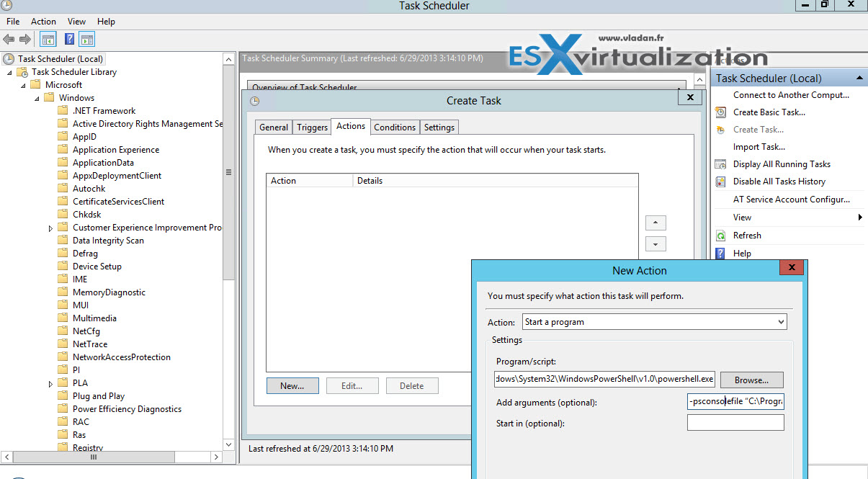Viewport: 868px width, 479px height.
Task: Click the Browse... button
Action: tap(752, 380)
